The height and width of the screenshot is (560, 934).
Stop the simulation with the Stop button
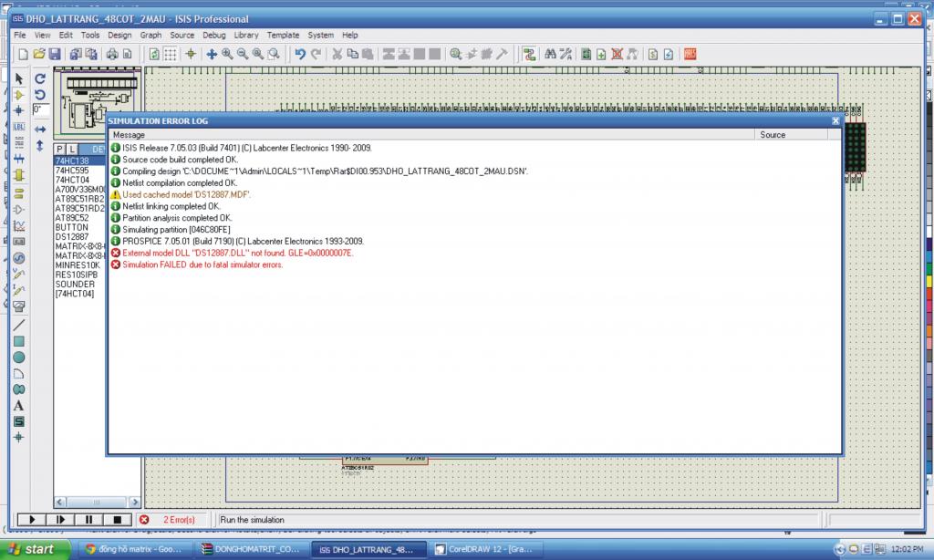(116, 520)
